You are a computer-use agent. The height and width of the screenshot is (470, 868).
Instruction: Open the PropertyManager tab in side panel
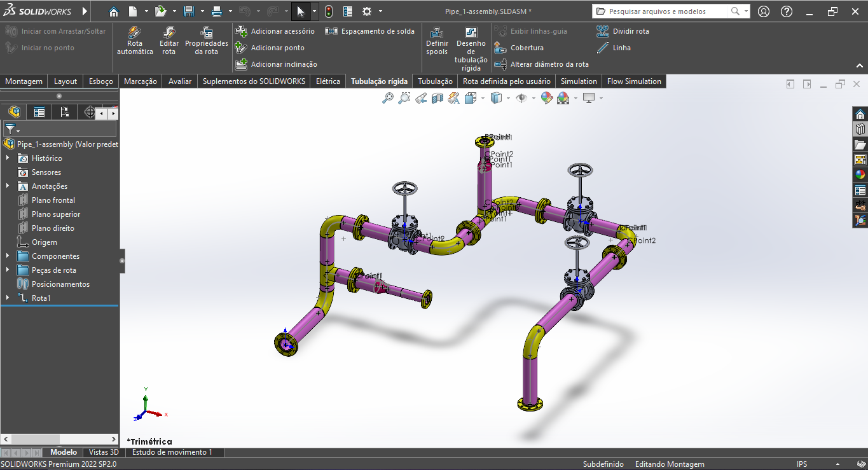tap(39, 113)
